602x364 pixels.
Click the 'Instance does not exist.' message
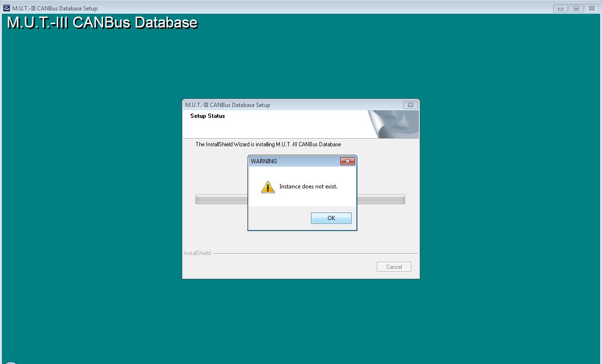click(x=308, y=186)
